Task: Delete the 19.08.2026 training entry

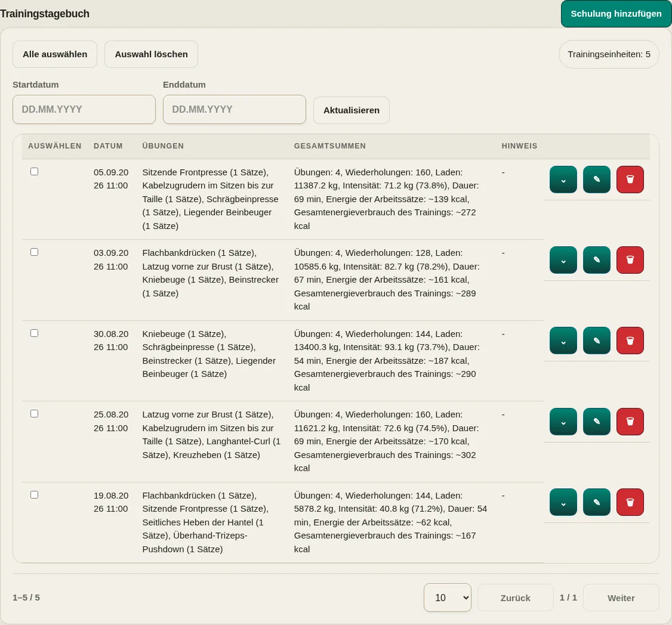Action: tap(630, 502)
